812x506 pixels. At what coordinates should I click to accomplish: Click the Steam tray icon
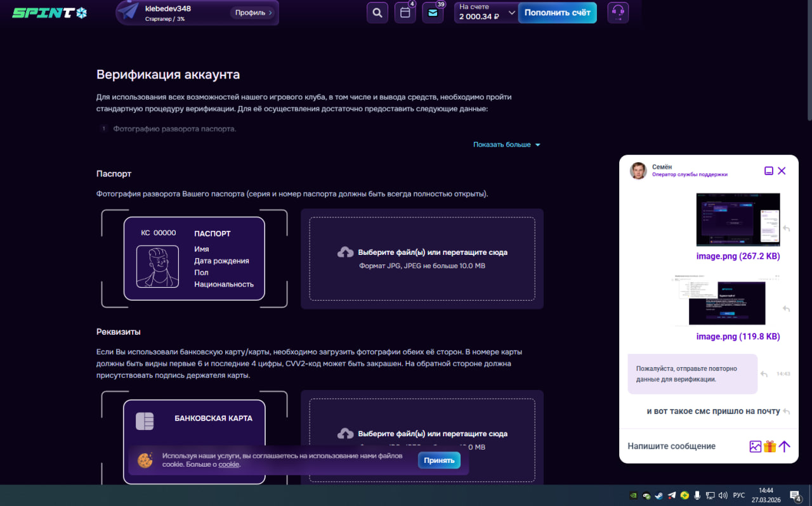[659, 495]
